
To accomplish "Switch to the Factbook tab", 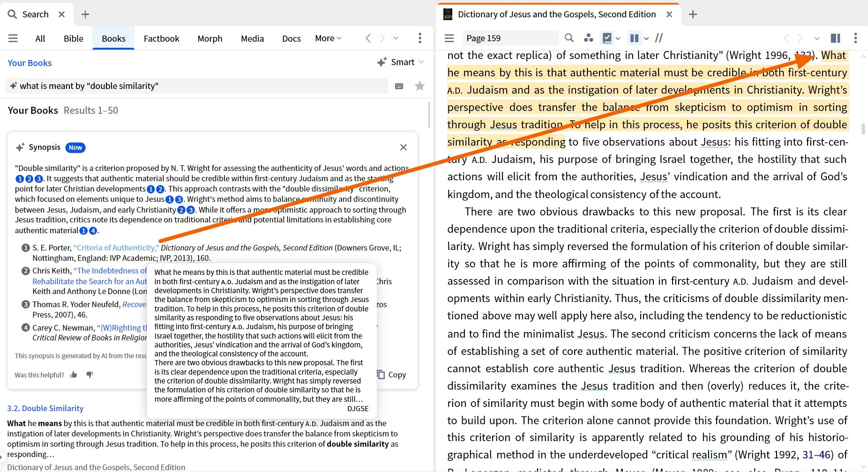I will 161,38.
